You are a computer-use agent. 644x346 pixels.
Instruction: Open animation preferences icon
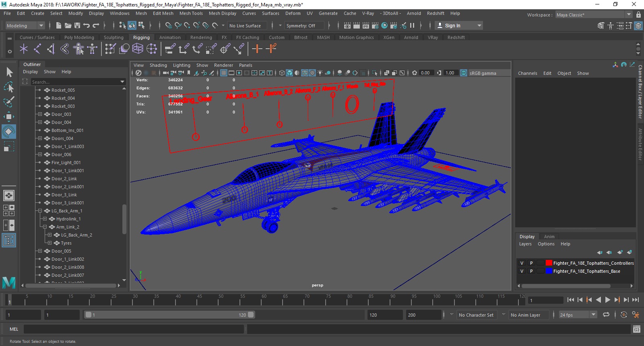(x=636, y=315)
